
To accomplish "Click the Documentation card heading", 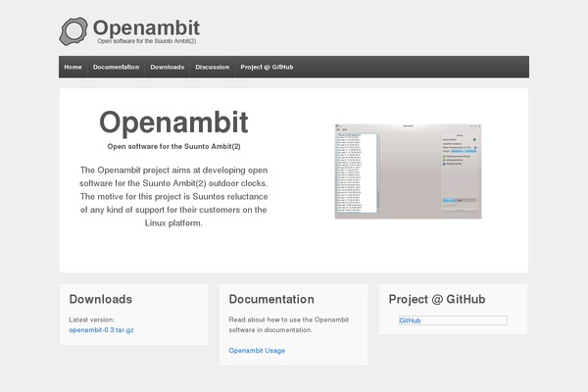I will coord(271,299).
